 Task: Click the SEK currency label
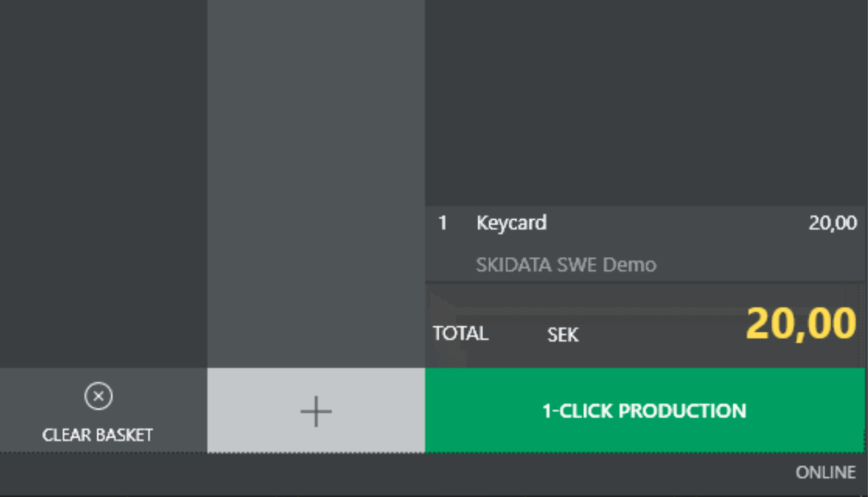tap(563, 335)
